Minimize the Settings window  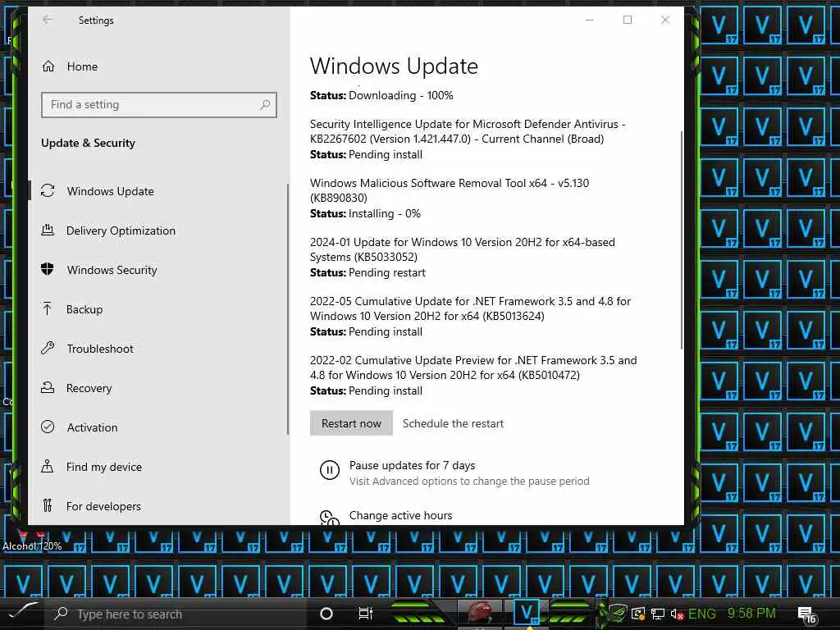589,20
